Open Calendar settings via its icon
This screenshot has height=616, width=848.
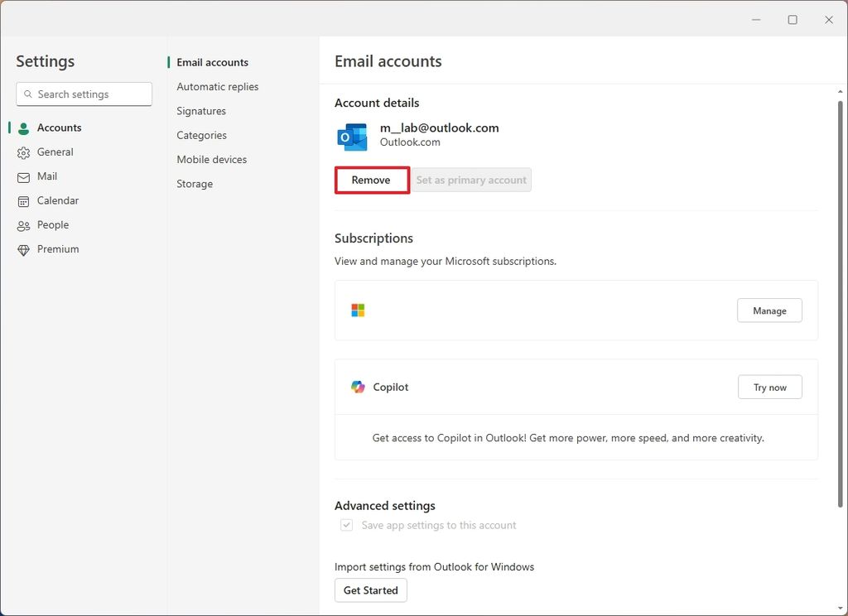[22, 200]
